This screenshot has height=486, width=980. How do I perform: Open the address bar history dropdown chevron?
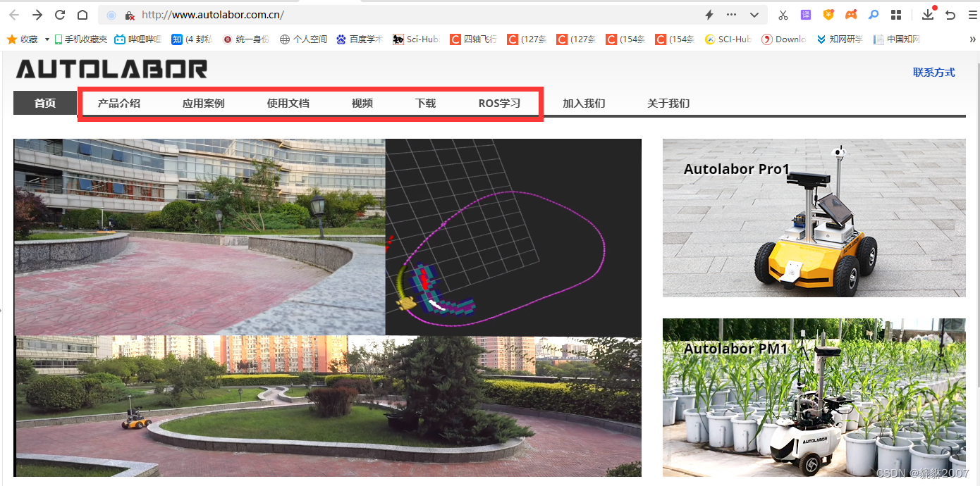point(754,14)
